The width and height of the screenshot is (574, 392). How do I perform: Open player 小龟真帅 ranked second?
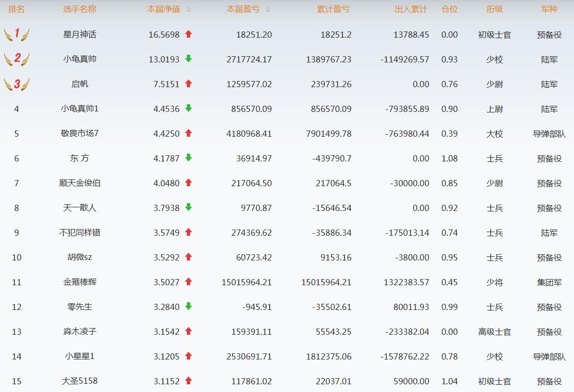[79, 59]
